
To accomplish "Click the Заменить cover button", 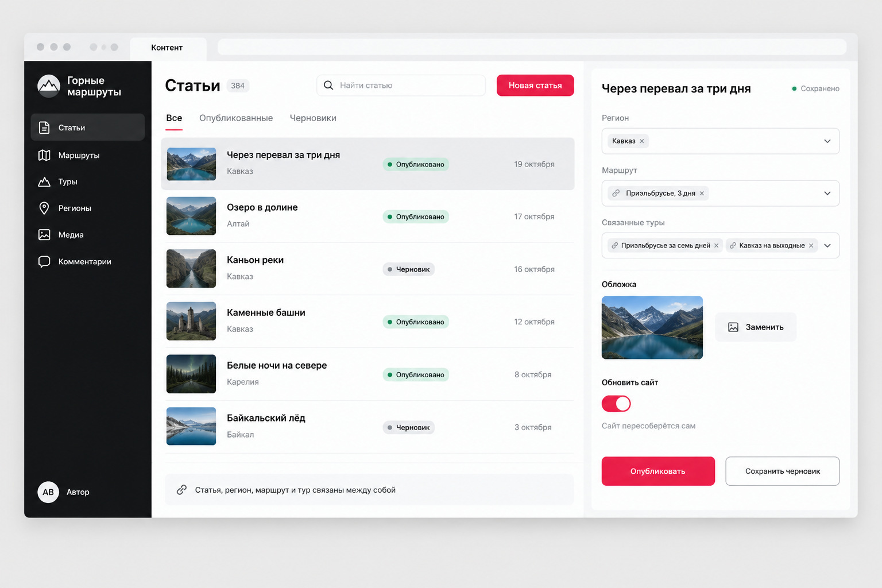I will click(756, 327).
